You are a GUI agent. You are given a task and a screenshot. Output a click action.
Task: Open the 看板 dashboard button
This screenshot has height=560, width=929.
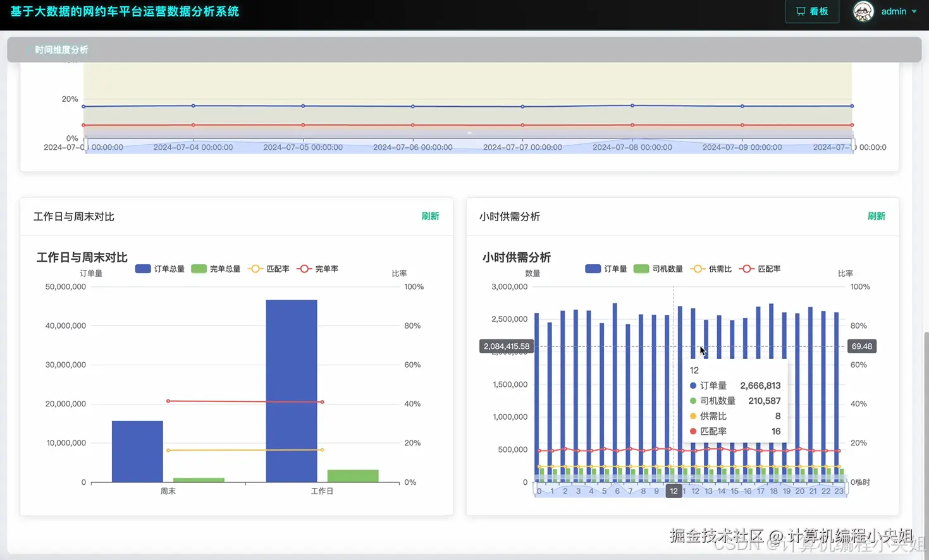coord(812,11)
